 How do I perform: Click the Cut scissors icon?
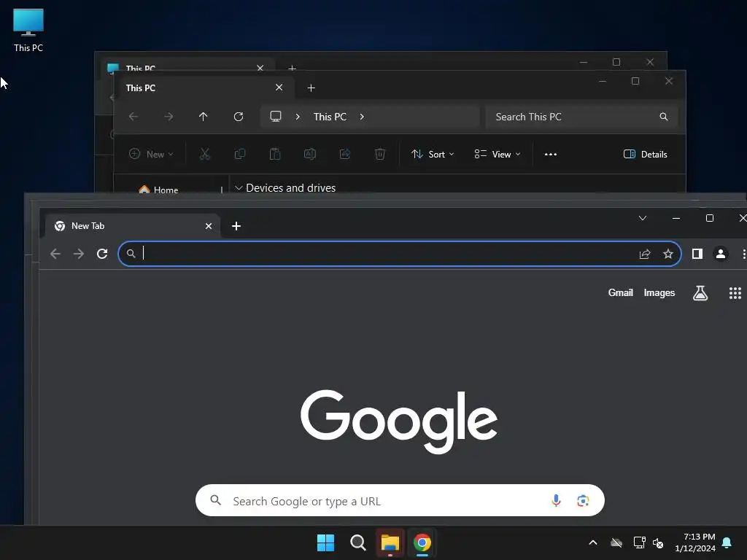tap(205, 155)
